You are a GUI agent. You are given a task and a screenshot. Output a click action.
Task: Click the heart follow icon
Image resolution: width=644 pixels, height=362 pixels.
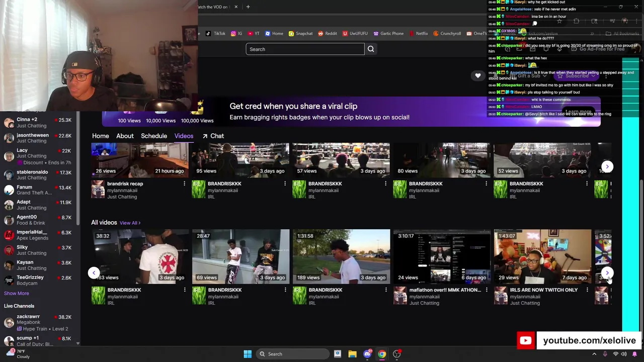478,76
